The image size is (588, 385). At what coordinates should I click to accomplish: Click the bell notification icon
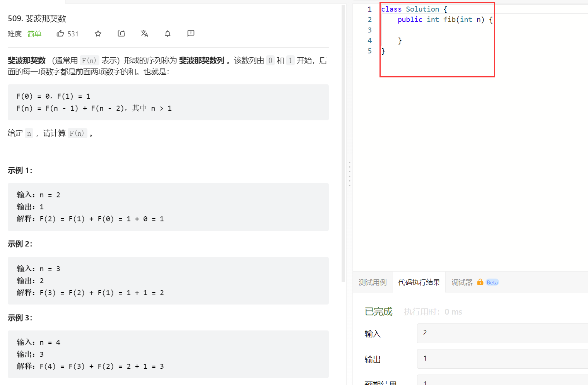(x=168, y=34)
